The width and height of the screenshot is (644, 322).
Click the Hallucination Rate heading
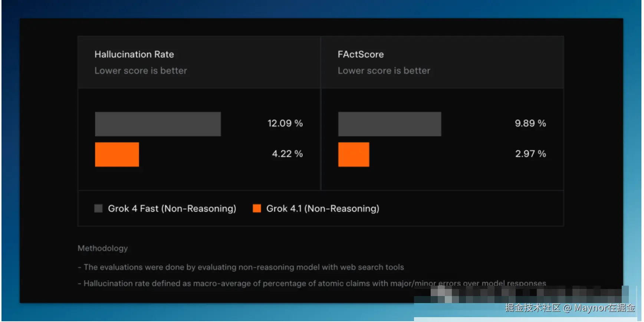pos(134,55)
